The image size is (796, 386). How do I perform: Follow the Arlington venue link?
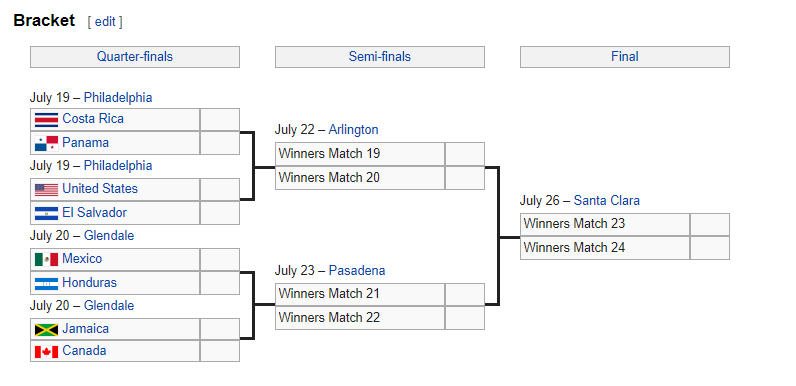coord(353,130)
